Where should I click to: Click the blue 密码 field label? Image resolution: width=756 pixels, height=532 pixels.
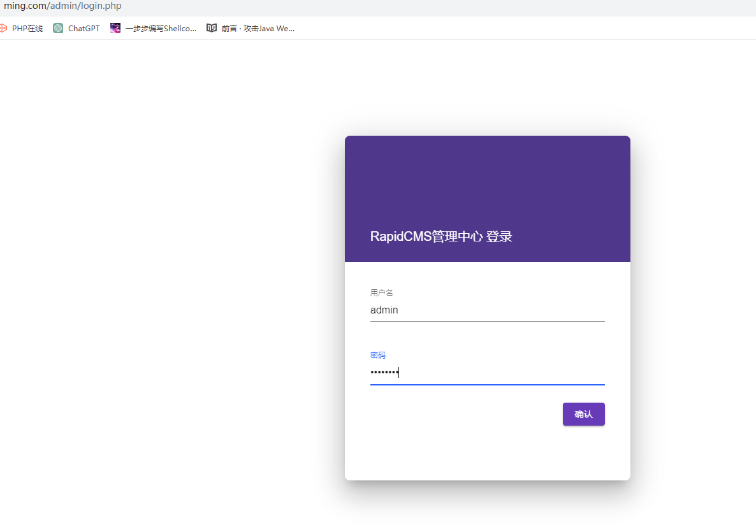coord(377,355)
